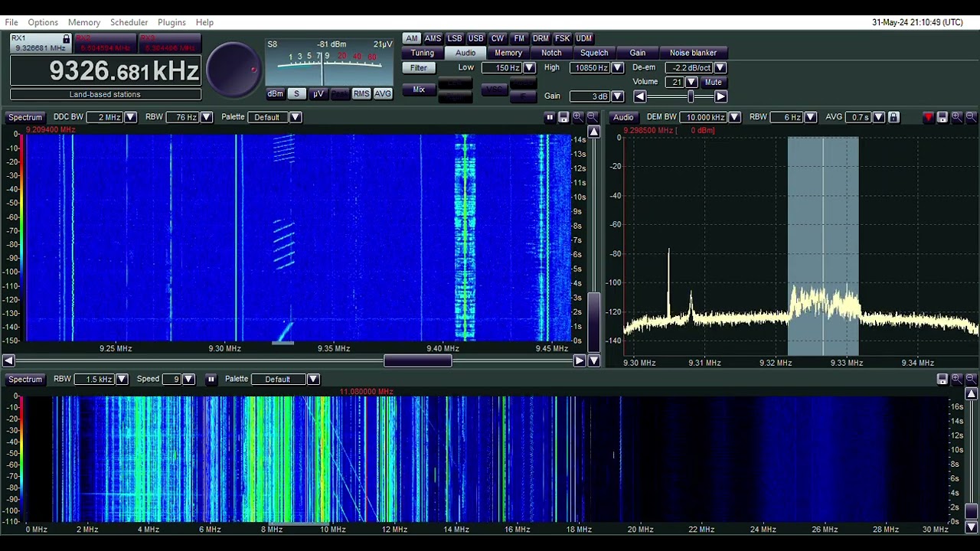Click the top waterfall horizontal scrollbar thumb

(x=418, y=360)
